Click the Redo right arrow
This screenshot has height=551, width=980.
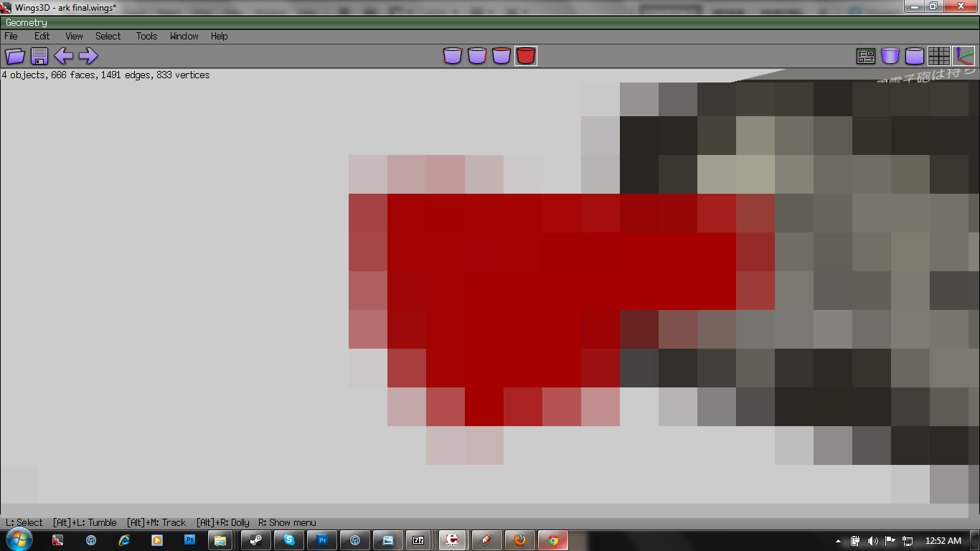[88, 56]
